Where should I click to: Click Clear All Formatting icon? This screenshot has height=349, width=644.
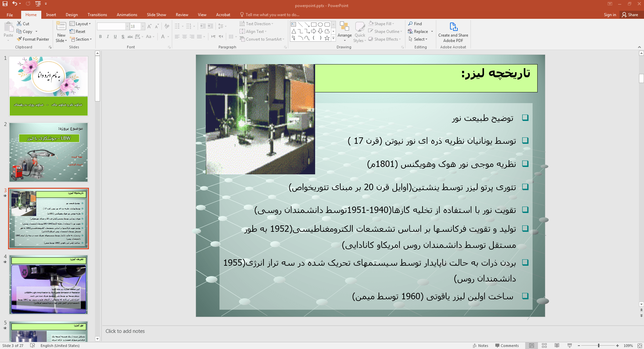(x=167, y=26)
